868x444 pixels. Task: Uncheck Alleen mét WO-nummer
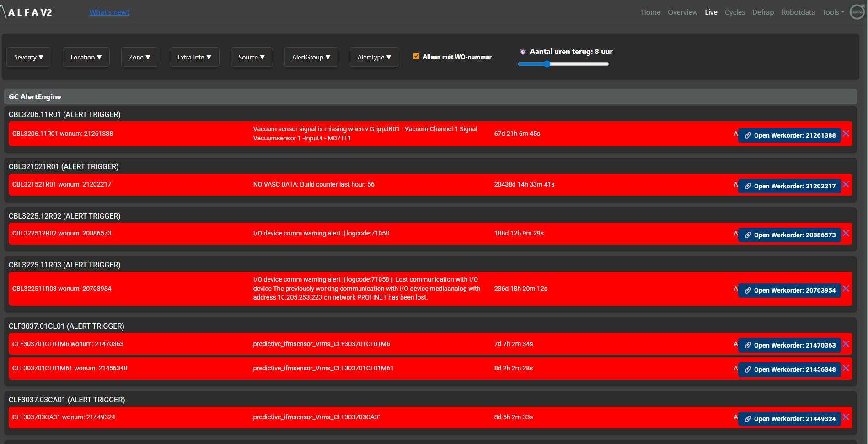pyautogui.click(x=416, y=56)
